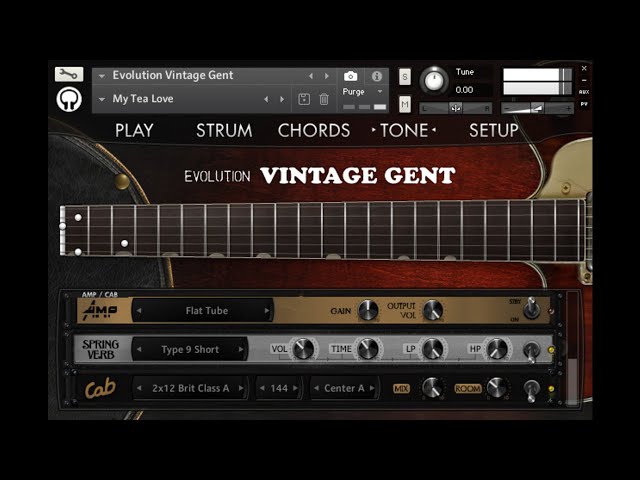Viewport: 640px width, 480px height.
Task: Select the TONE tab
Action: tap(404, 131)
